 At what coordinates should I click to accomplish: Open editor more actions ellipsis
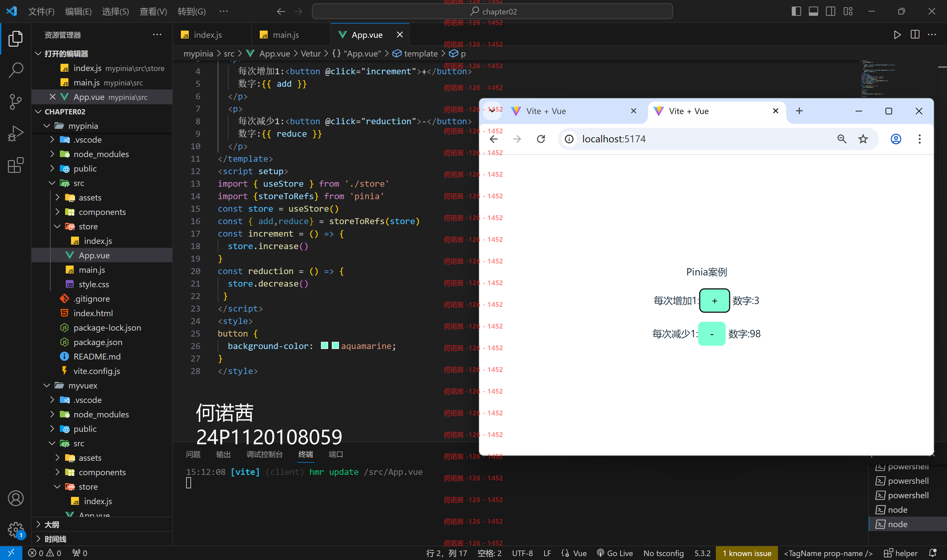(932, 35)
